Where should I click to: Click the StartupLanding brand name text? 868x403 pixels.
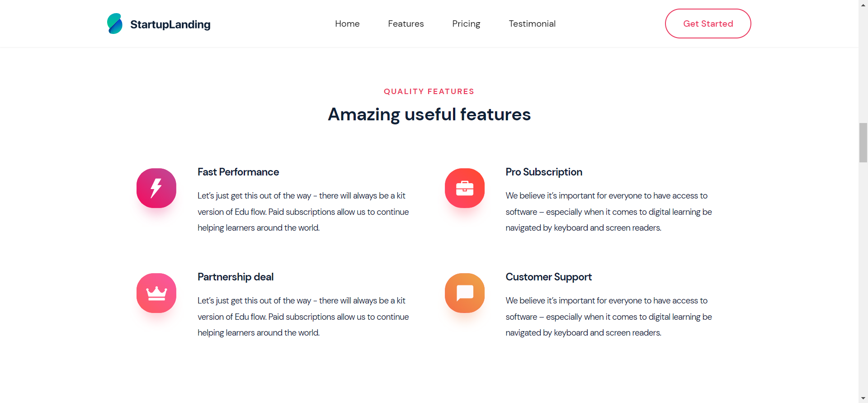tap(170, 24)
